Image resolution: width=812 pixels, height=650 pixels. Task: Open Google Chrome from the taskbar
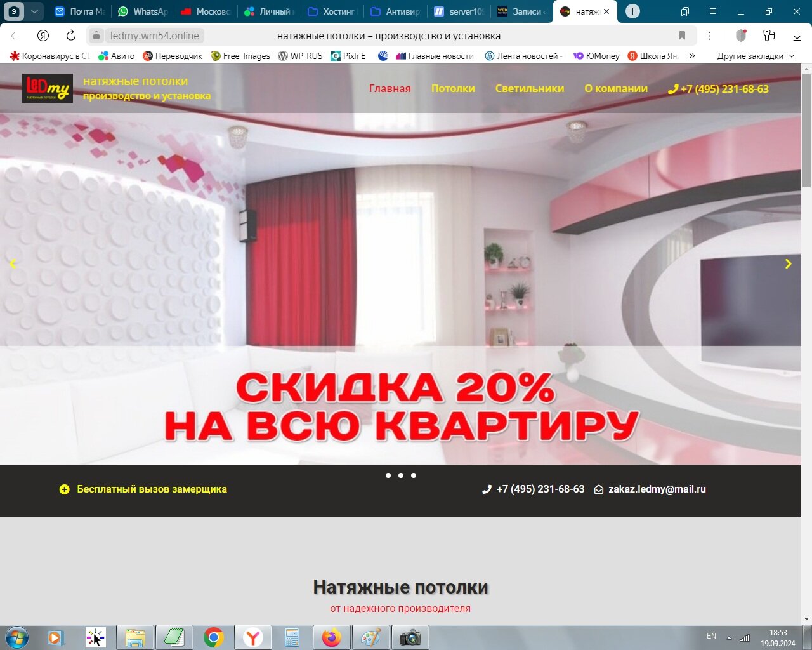tap(214, 637)
